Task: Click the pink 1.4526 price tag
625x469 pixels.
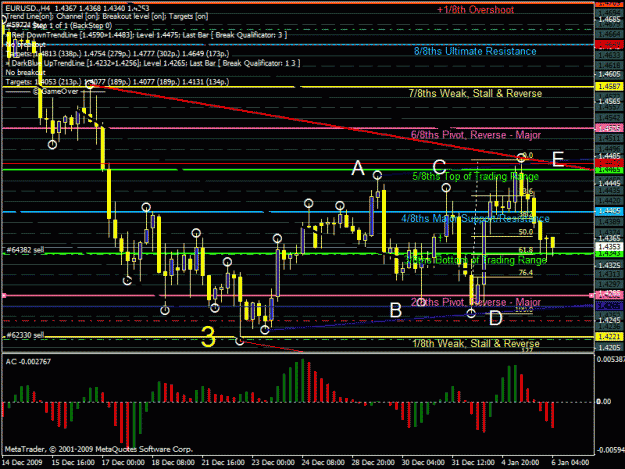Action: 609,128
